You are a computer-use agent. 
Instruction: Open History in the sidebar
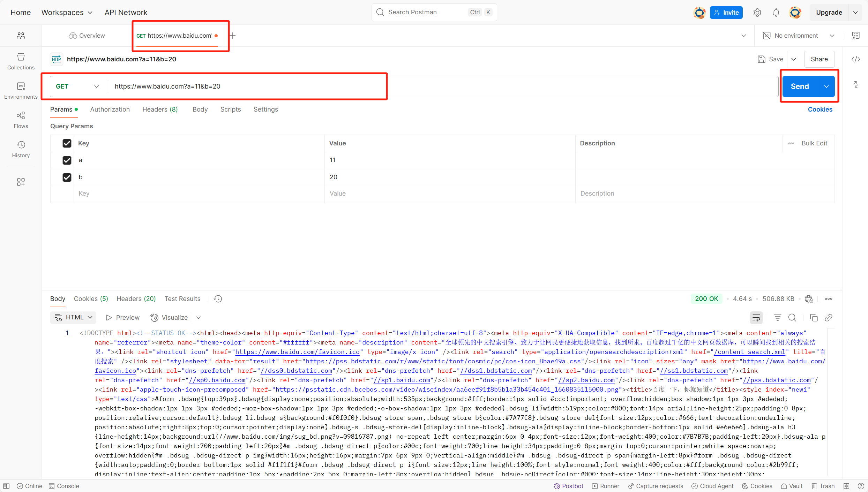[x=21, y=149]
